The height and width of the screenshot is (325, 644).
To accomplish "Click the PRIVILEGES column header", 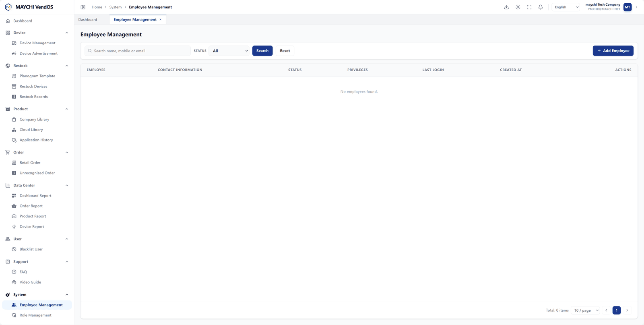I will [357, 70].
